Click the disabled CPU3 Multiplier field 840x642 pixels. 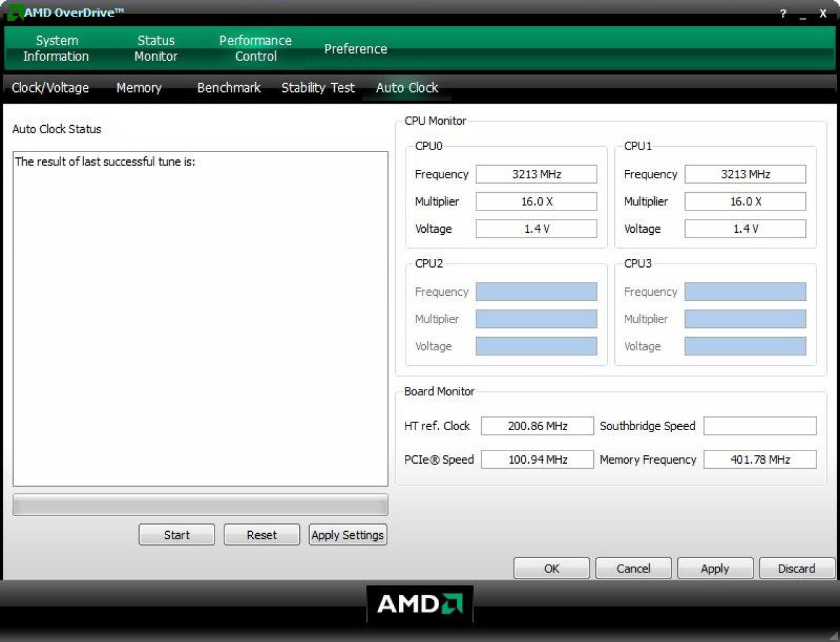tap(745, 319)
